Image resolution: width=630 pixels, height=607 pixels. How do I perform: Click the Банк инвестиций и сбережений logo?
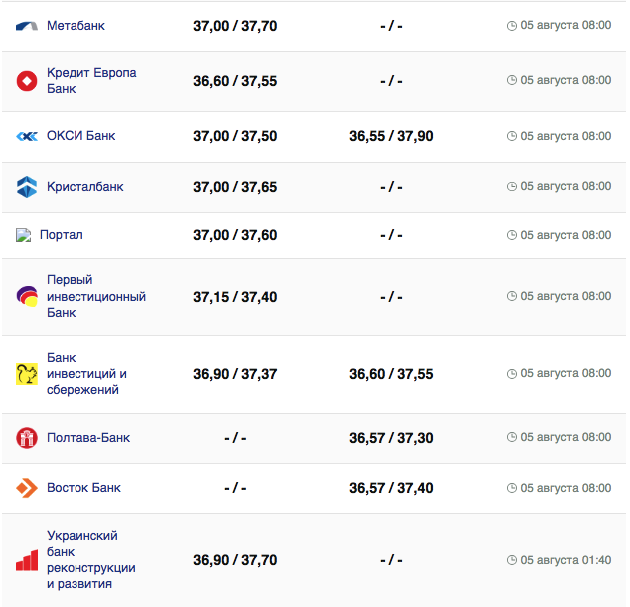27,374
